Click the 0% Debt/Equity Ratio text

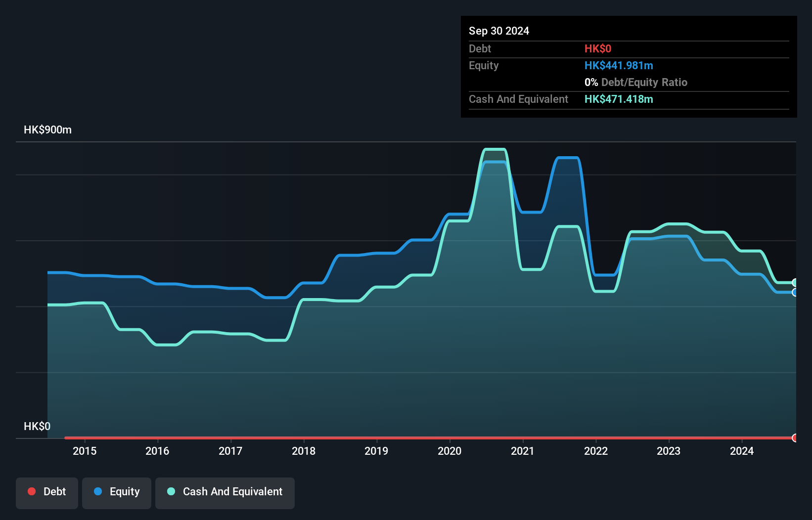pyautogui.click(x=636, y=82)
